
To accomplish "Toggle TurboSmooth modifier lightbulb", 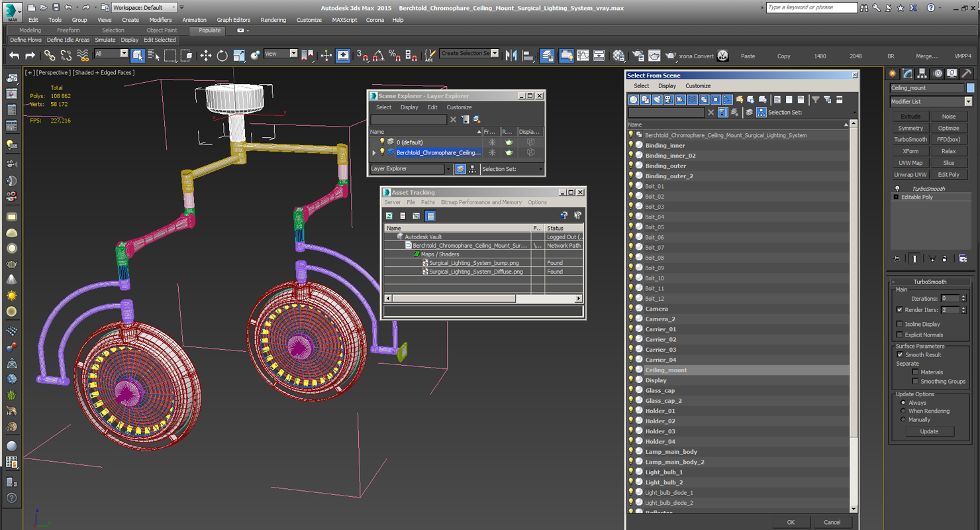I will [897, 189].
